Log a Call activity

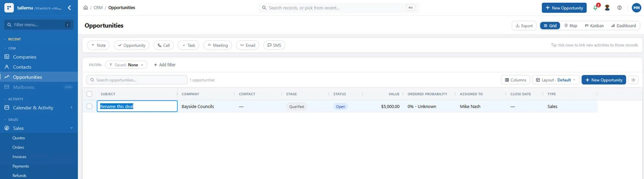[164, 45]
